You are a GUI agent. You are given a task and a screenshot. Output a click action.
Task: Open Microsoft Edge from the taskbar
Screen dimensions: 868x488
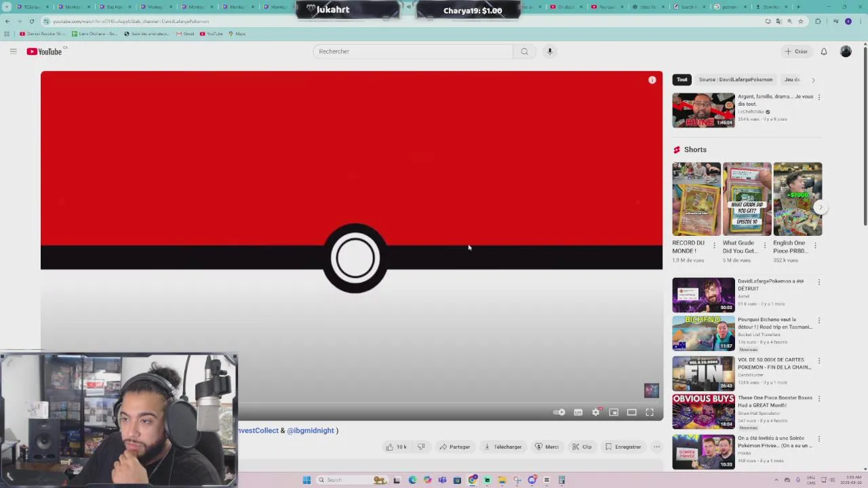point(412,480)
